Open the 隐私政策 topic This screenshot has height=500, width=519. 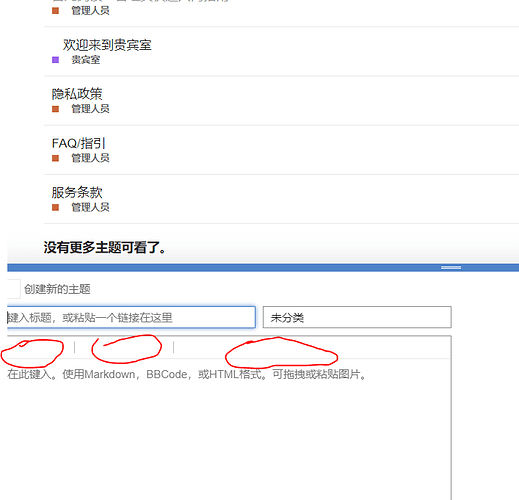[x=77, y=94]
